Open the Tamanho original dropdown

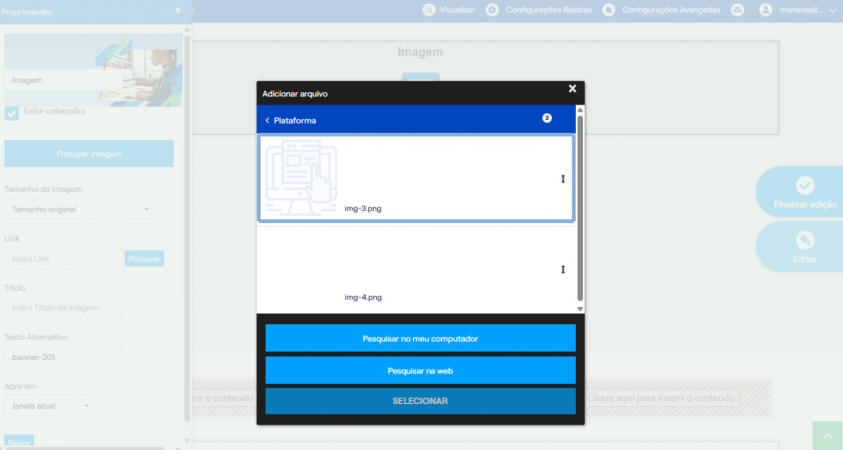pos(78,209)
